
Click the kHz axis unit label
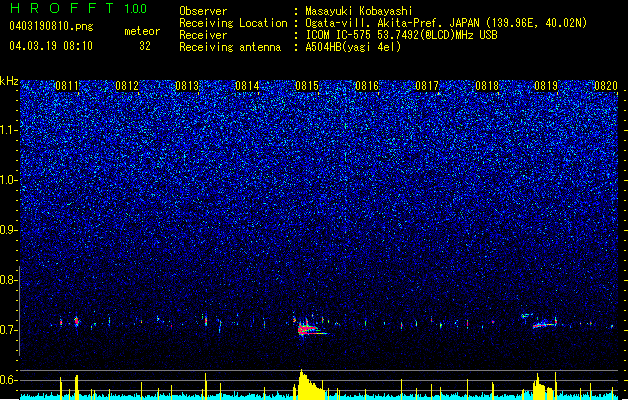click(x=9, y=81)
